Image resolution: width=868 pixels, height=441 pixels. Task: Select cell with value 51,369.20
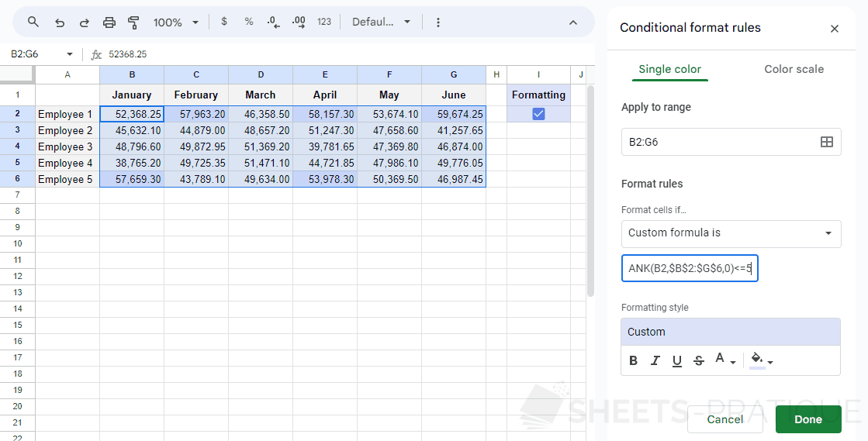point(261,146)
